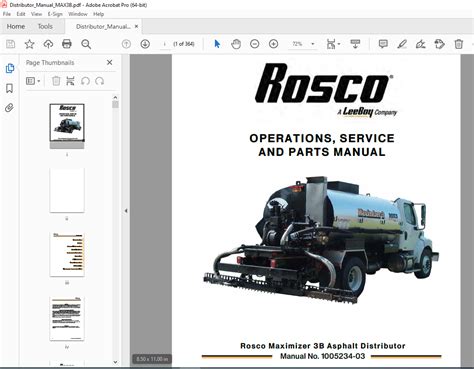The width and height of the screenshot is (474, 369).
Task: Activate the Hand pan tool
Action: [236, 44]
